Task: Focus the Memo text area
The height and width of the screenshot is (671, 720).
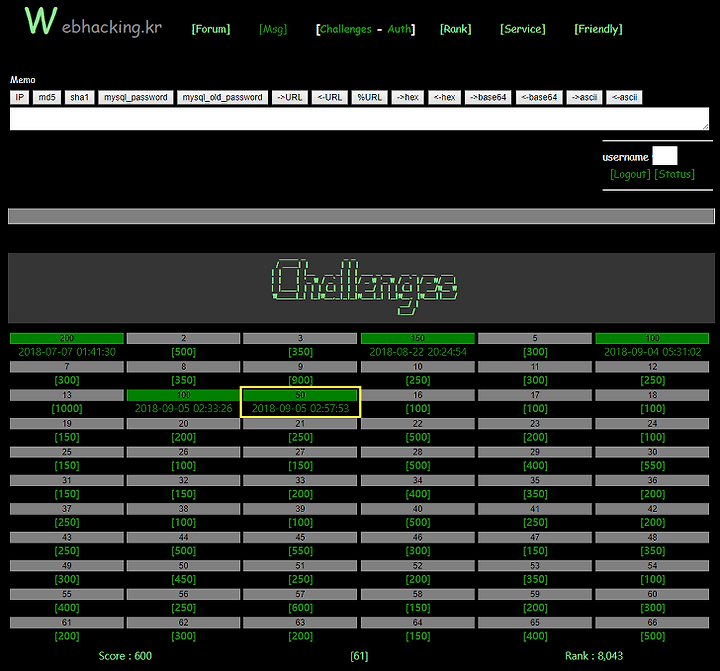Action: [360, 119]
